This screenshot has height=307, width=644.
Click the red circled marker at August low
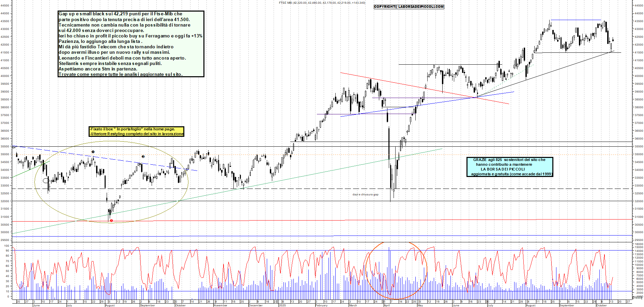111,221
